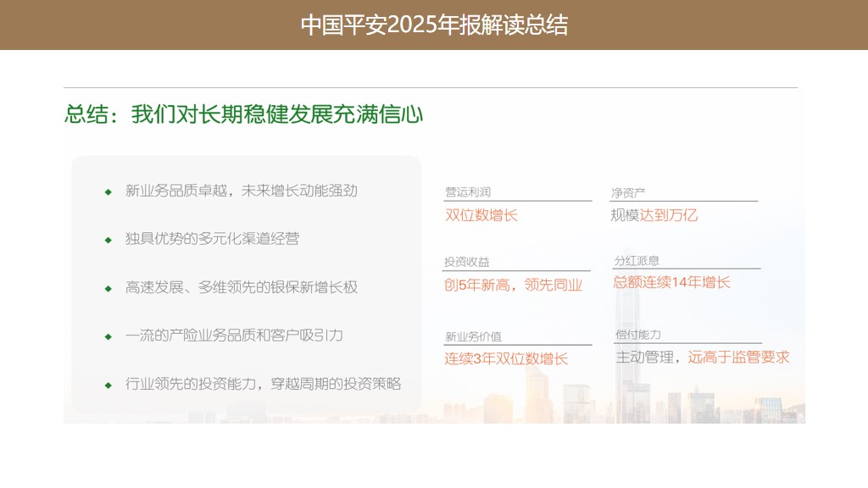Click the text '创5年新高，领先同业'
Viewport: 868px width, 488px height.
[513, 285]
